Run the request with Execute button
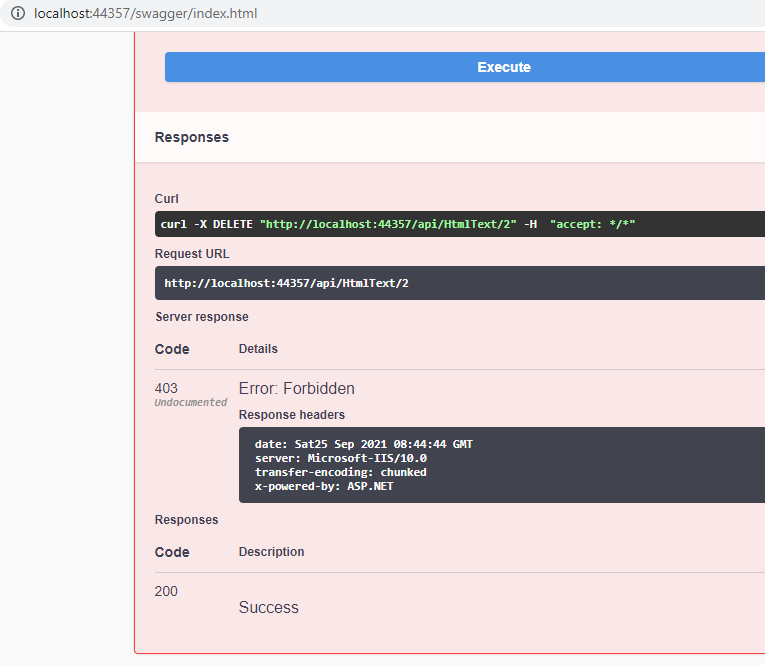 [x=464, y=67]
